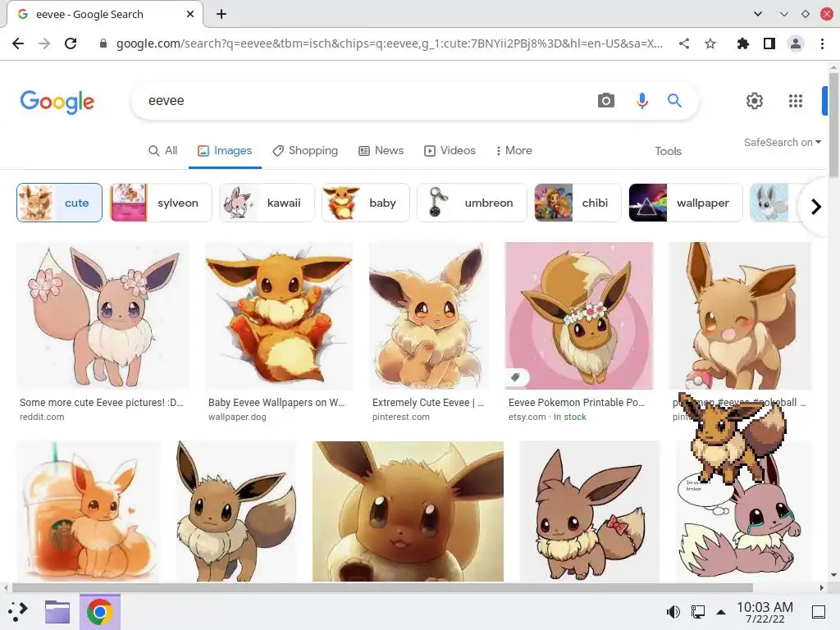Open the close-up Eevee face image
Screen dimensions: 840x630
pos(408,511)
